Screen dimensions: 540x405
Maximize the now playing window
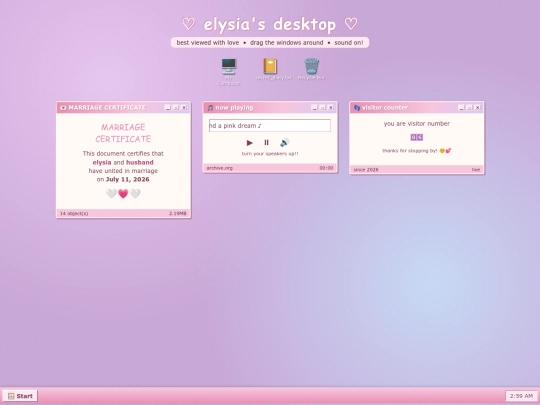(322, 107)
